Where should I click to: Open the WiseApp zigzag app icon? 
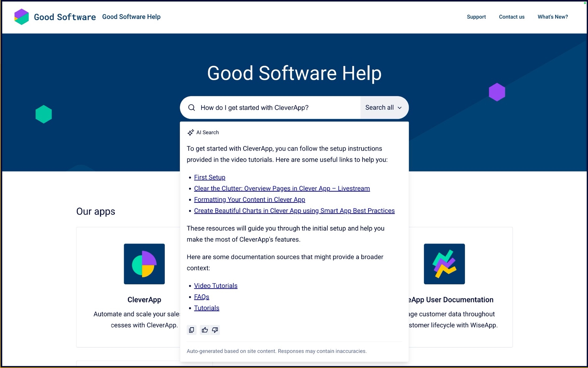[444, 264]
